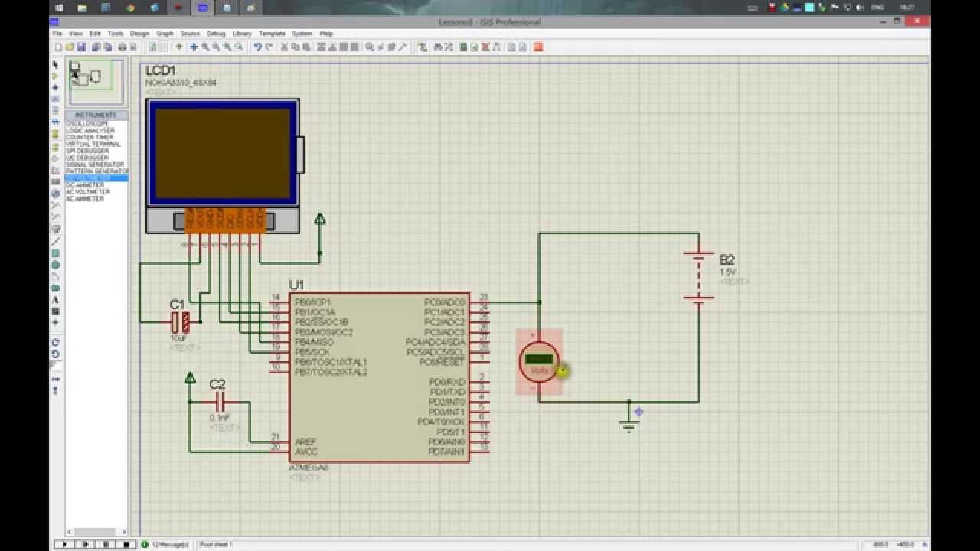This screenshot has height=551, width=980.
Task: Select the DC voltmeter on schematic
Action: [539, 362]
